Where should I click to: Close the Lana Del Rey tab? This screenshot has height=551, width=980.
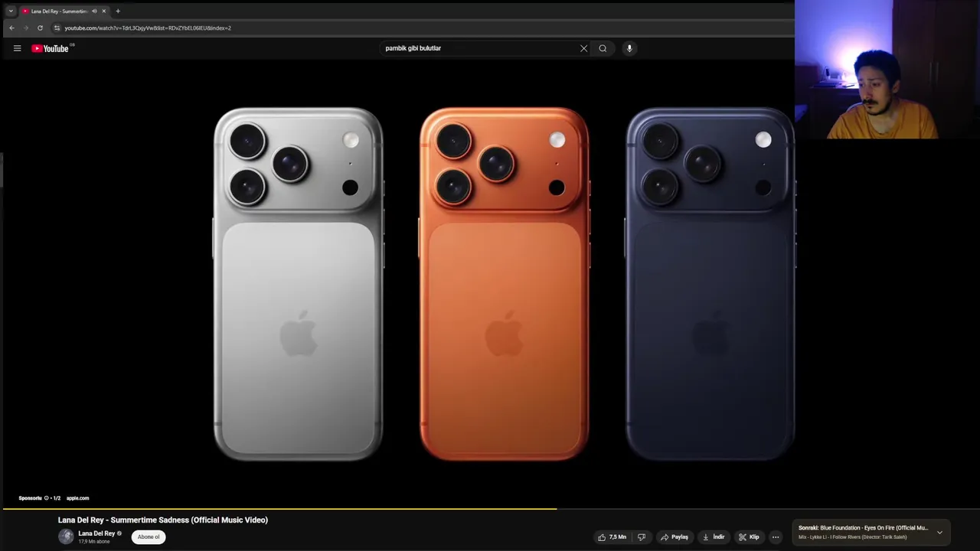coord(104,11)
